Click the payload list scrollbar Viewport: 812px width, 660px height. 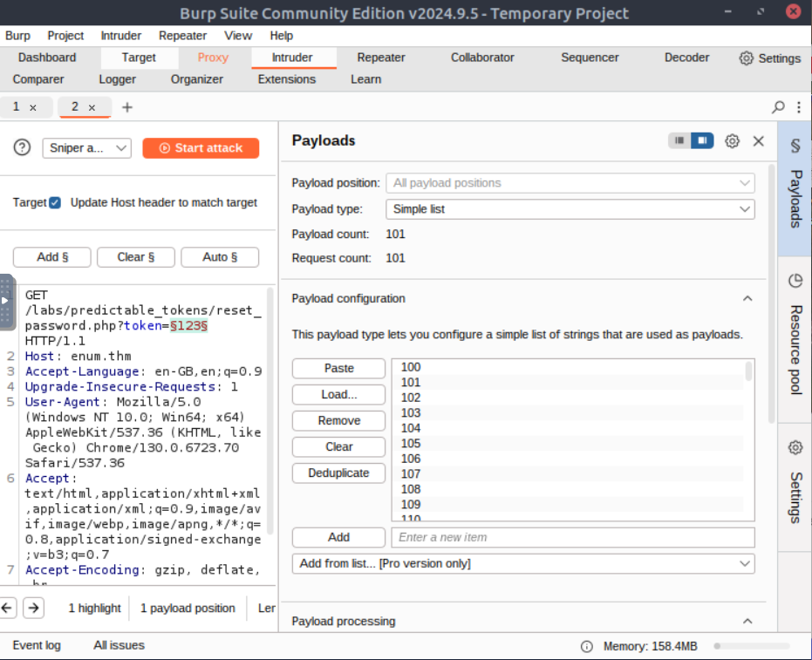pos(748,371)
